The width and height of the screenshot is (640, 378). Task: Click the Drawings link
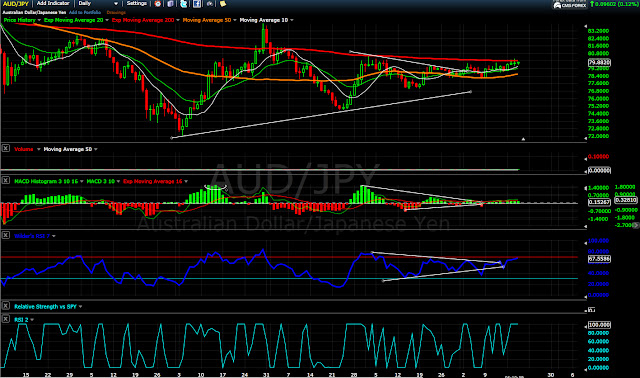pyautogui.click(x=116, y=13)
